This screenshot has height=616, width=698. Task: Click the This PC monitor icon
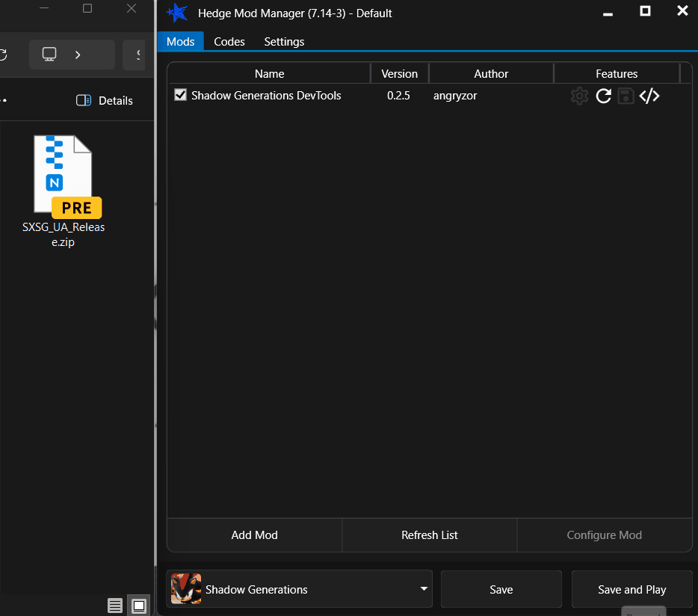[49, 55]
